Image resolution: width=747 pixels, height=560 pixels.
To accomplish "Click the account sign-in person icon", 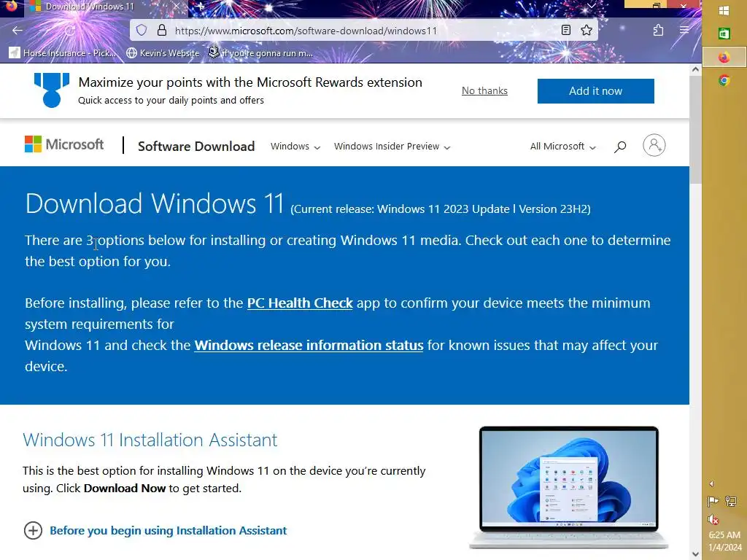I will pyautogui.click(x=654, y=145).
